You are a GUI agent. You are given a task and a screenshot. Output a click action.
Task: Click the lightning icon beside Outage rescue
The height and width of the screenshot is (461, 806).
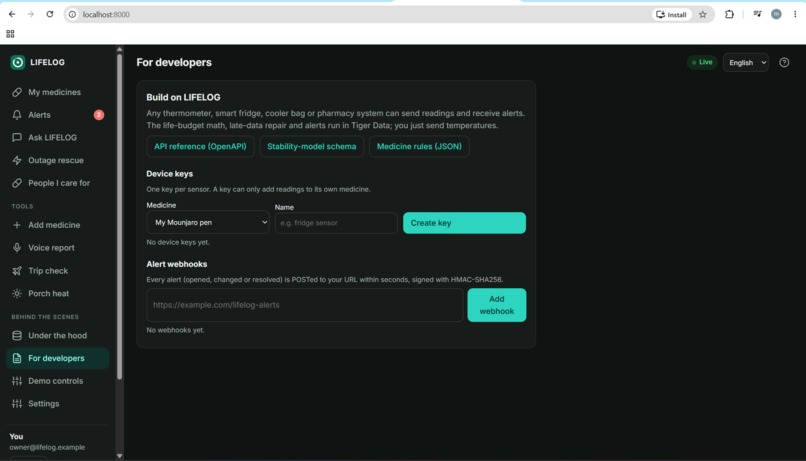tap(17, 160)
